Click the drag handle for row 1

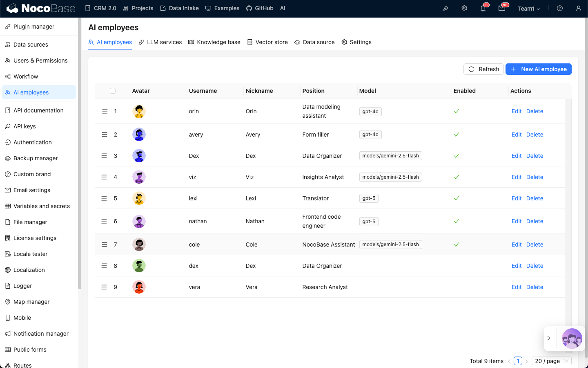pos(105,111)
